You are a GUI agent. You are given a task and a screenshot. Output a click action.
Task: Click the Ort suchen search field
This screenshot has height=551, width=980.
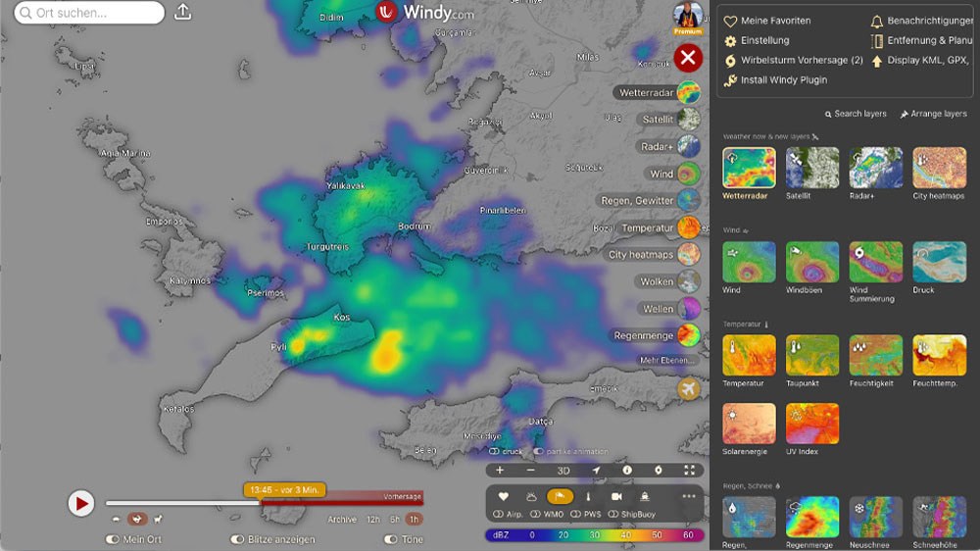pos(89,14)
